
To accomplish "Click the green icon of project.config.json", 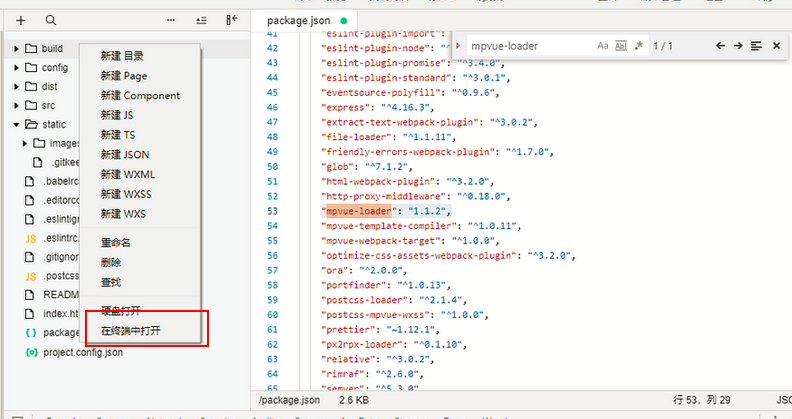I will pos(31,352).
